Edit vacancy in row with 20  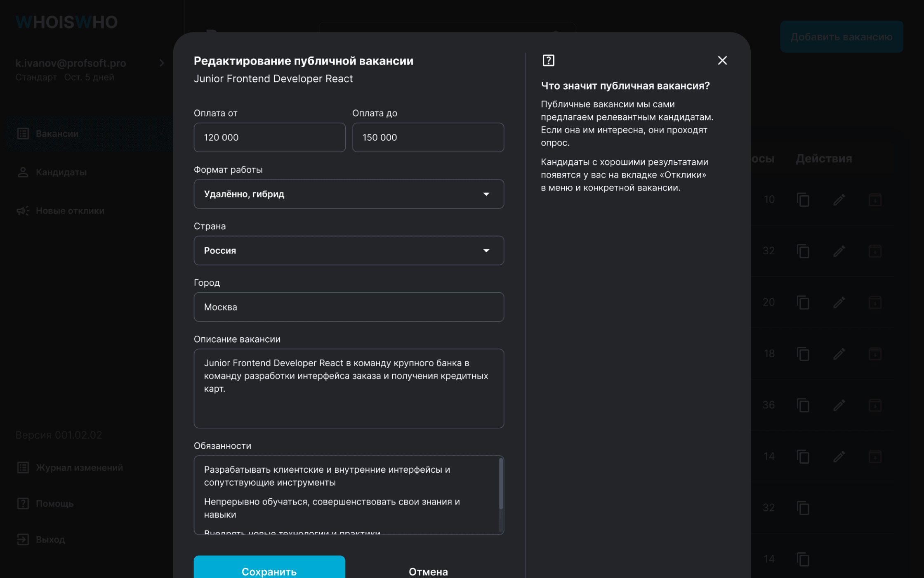839,303
